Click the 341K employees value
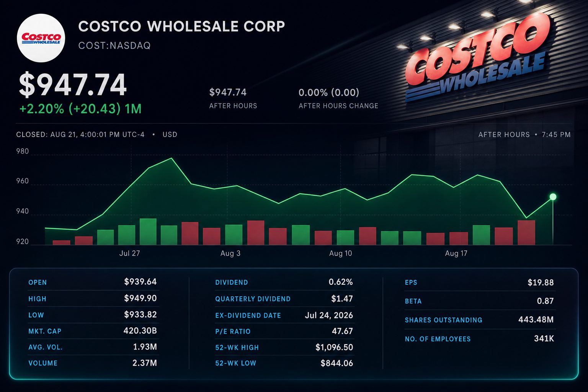 pyautogui.click(x=544, y=338)
